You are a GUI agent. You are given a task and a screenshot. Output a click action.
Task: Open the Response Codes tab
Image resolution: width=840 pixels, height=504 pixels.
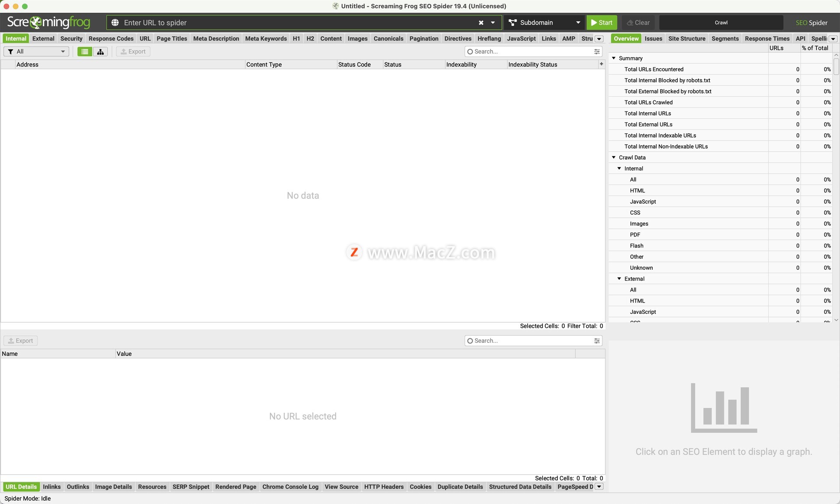(111, 38)
